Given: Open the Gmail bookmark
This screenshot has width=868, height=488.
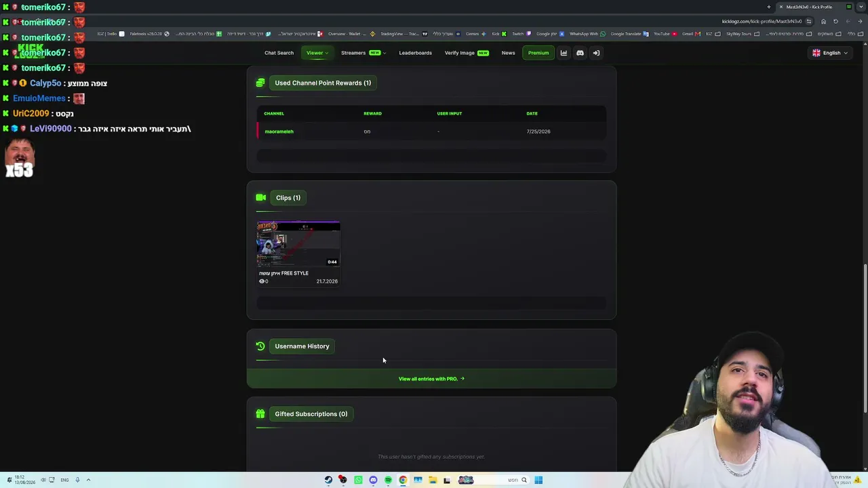Looking at the screenshot, I should 690,34.
